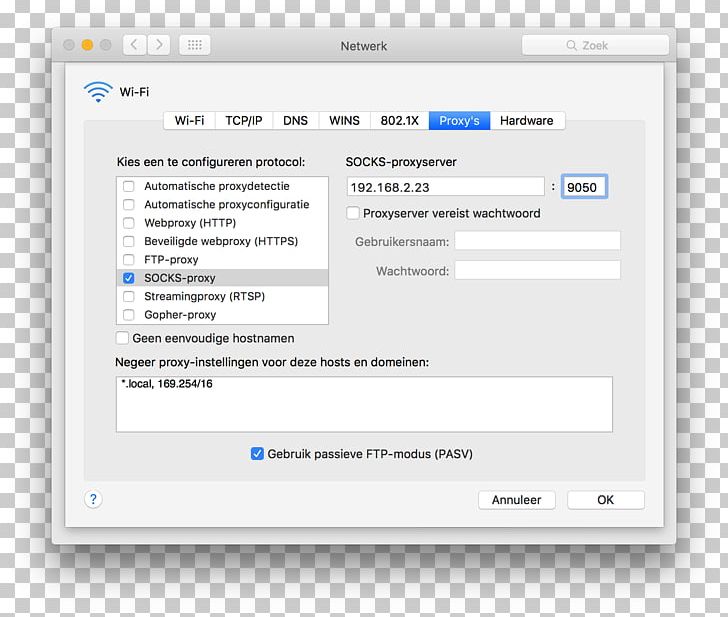
Task: Check Beveiligde webproxy (HTTPS) box
Action: 129,241
